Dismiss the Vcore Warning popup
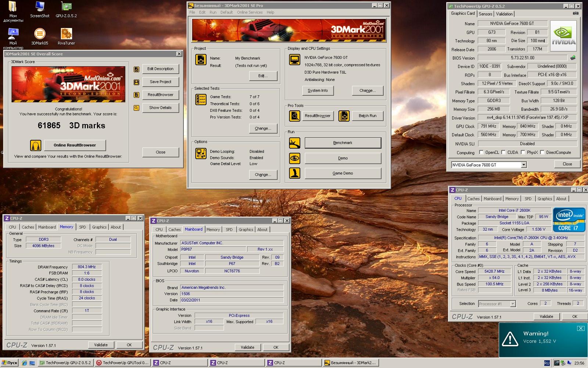 click(581, 328)
